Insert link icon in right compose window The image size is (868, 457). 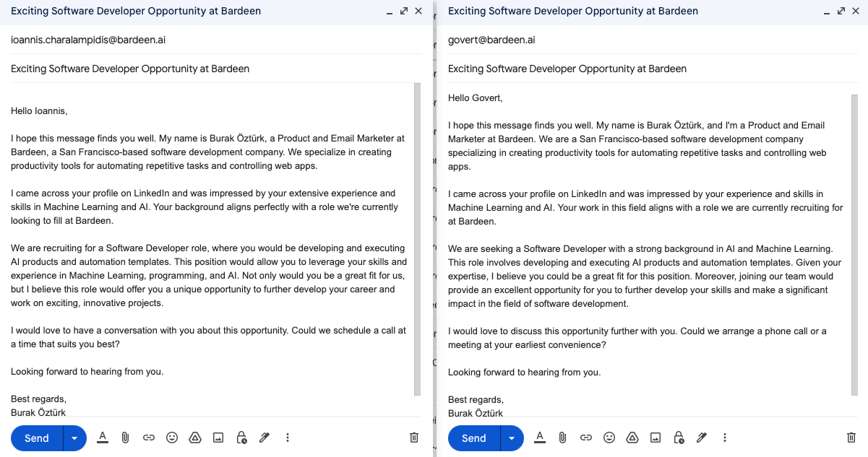click(586, 438)
